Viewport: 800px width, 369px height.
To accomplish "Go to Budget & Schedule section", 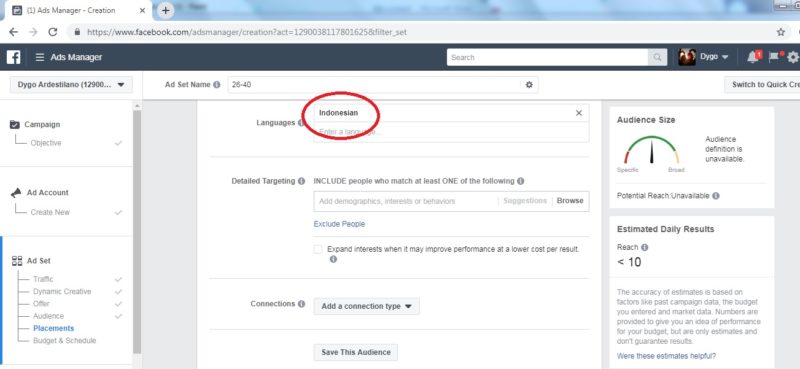I will coord(64,340).
